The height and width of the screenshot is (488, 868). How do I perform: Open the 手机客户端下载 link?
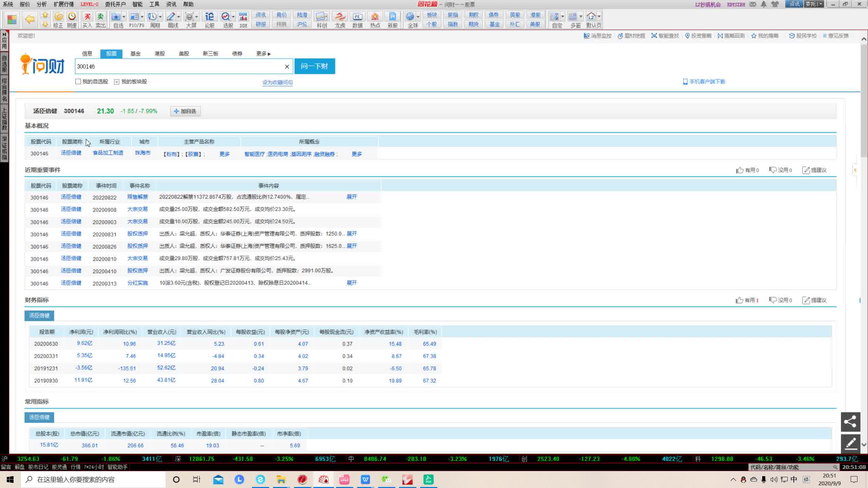point(704,82)
